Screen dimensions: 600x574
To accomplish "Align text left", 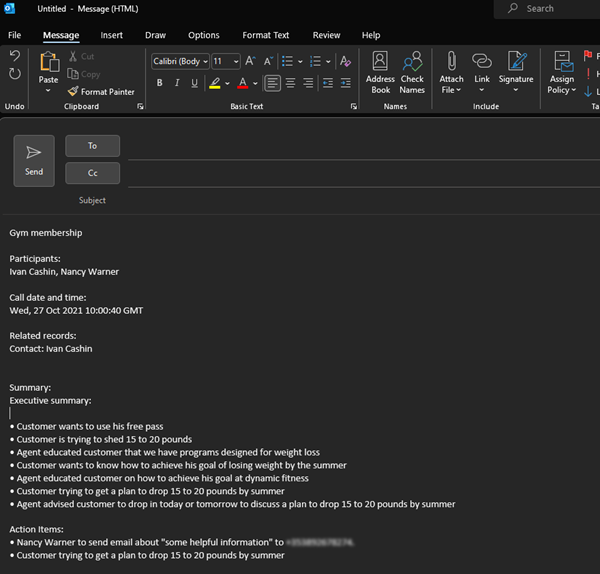I will 272,83.
